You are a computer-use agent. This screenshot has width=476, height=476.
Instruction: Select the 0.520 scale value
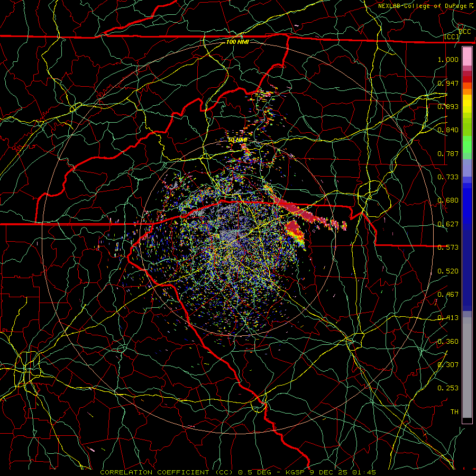coord(448,271)
